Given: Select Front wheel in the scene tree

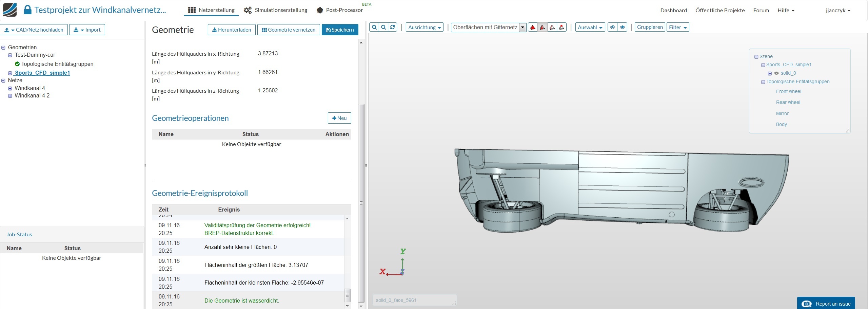Looking at the screenshot, I should coord(788,91).
